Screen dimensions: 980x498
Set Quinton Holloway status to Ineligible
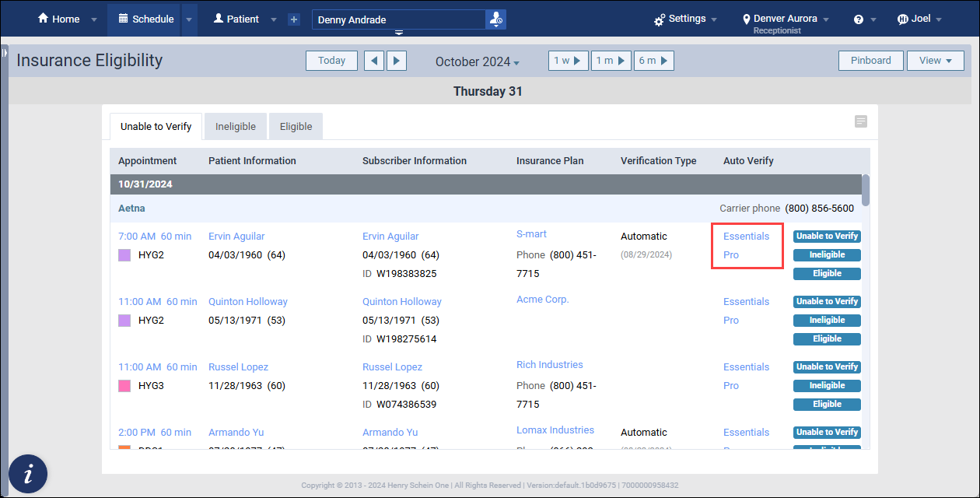pyautogui.click(x=827, y=320)
